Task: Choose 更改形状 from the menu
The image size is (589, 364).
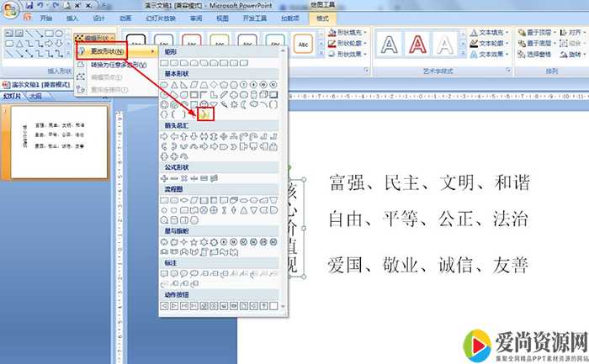Action: pyautogui.click(x=111, y=51)
